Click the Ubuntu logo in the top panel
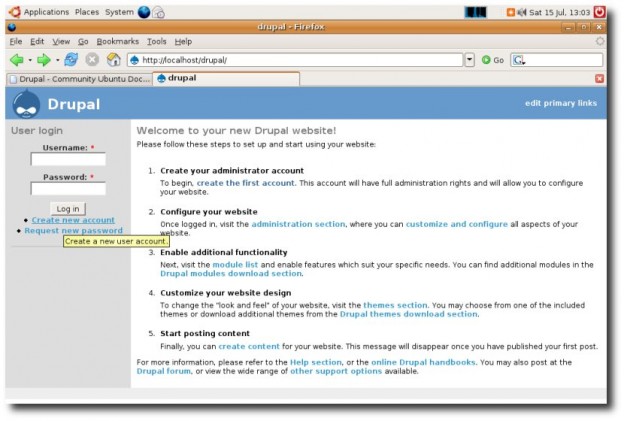Screen dimensions: 624x421 coord(14,12)
